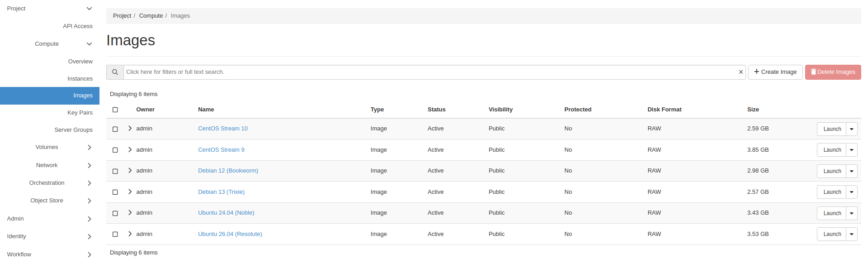This screenshot has width=868, height=269.
Task: Open the CentOS Stream 10 image link
Action: click(x=223, y=129)
